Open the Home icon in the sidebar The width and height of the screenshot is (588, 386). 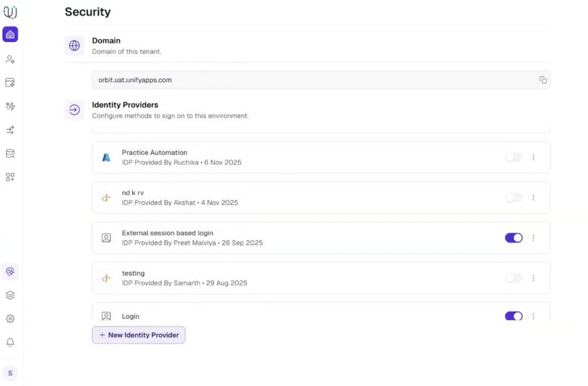pyautogui.click(x=10, y=34)
